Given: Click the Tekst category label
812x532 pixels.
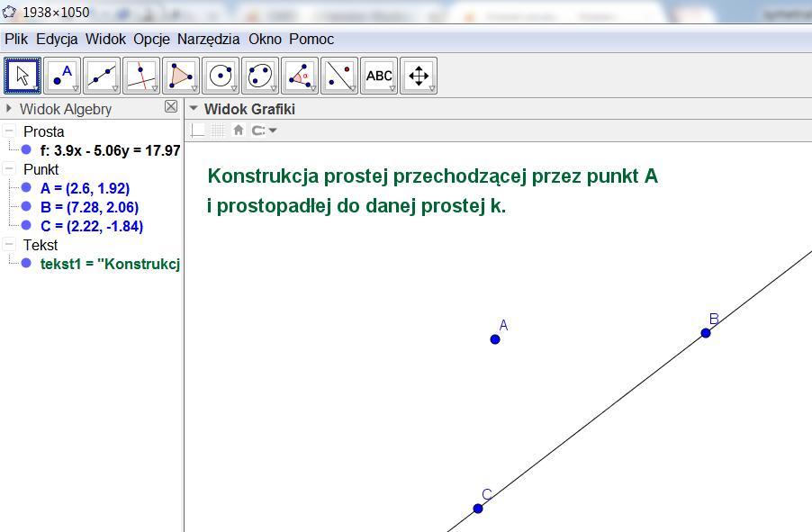Looking at the screenshot, I should (x=41, y=245).
